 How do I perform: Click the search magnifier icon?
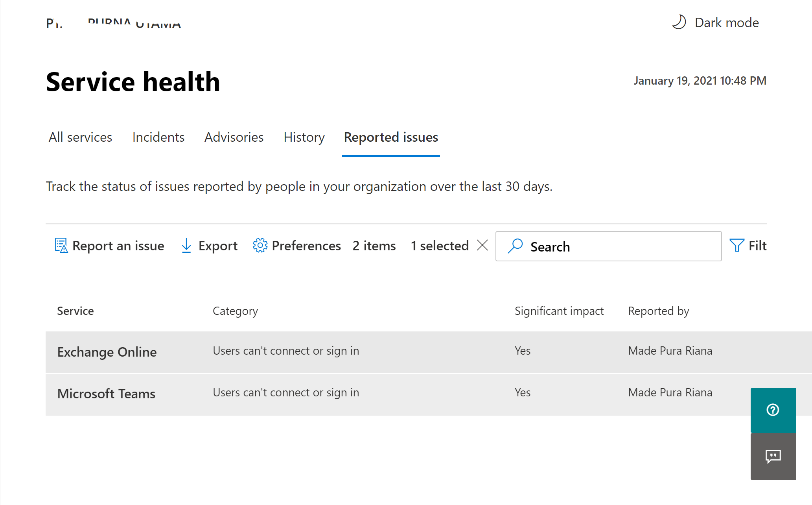(515, 246)
